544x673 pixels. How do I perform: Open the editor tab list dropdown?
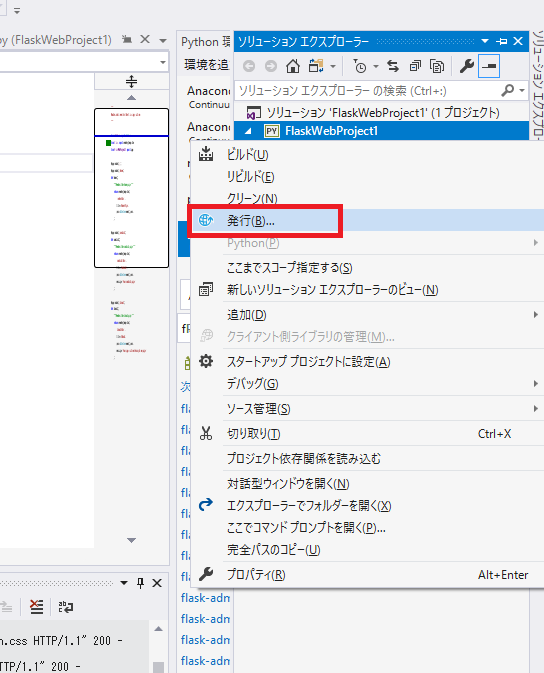pyautogui.click(x=163, y=41)
